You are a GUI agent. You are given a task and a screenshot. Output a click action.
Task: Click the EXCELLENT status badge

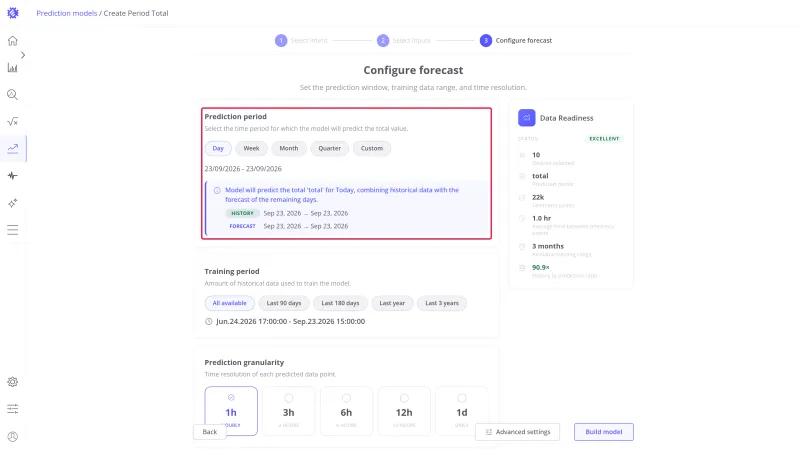[604, 139]
